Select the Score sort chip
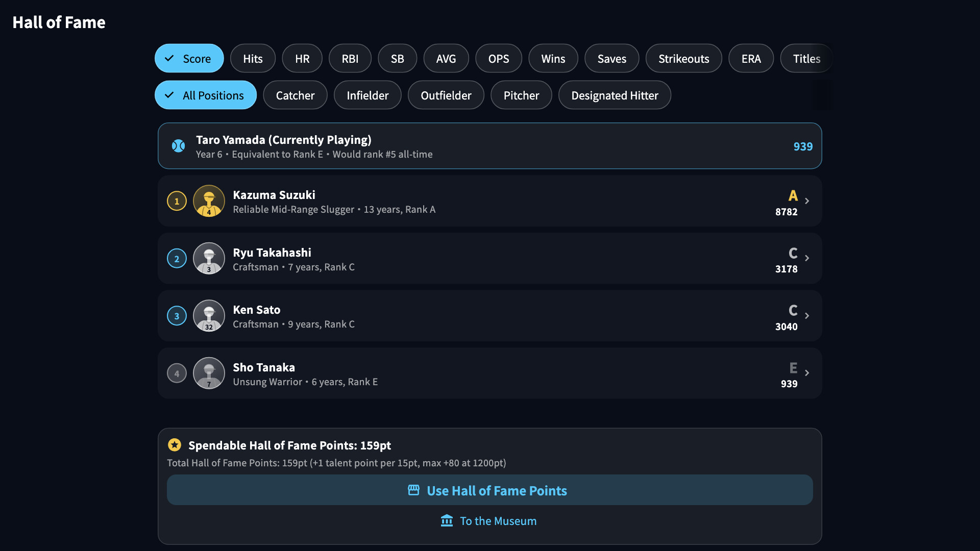Image resolution: width=980 pixels, height=551 pixels. pyautogui.click(x=189, y=59)
